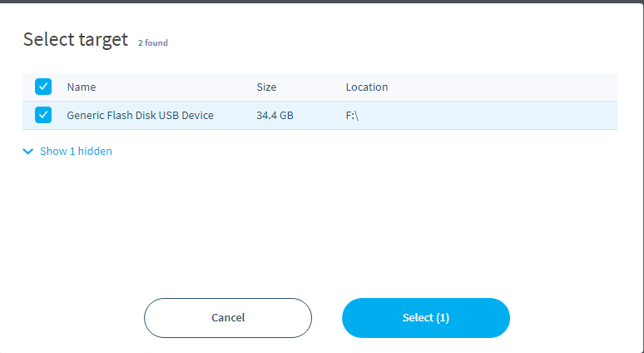Click the F:\ location value
This screenshot has height=353, width=644.
click(352, 116)
